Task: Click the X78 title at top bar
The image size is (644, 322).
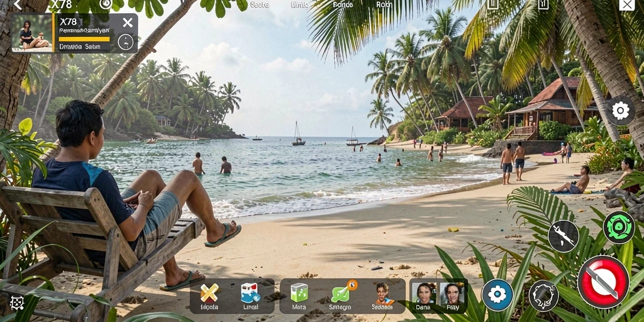Action: 61,4
